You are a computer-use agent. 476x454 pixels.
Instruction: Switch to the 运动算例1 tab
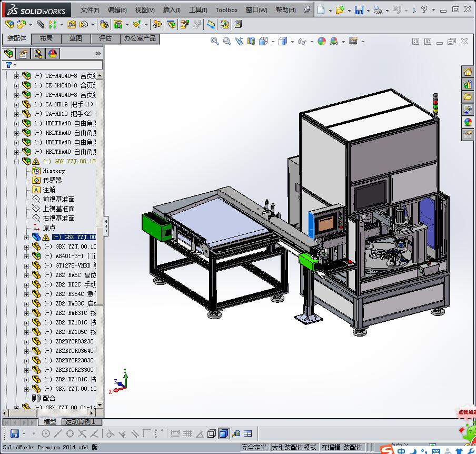pyautogui.click(x=81, y=422)
